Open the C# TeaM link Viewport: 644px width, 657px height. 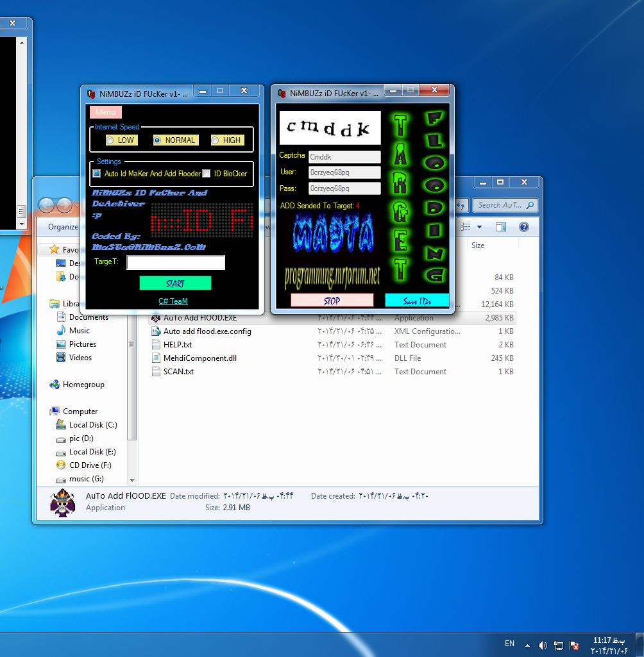(173, 301)
